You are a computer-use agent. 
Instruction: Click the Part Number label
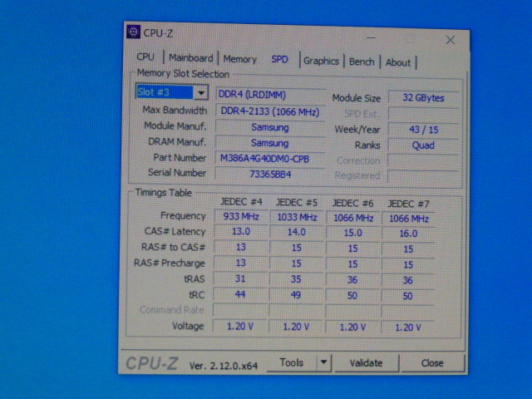click(180, 158)
